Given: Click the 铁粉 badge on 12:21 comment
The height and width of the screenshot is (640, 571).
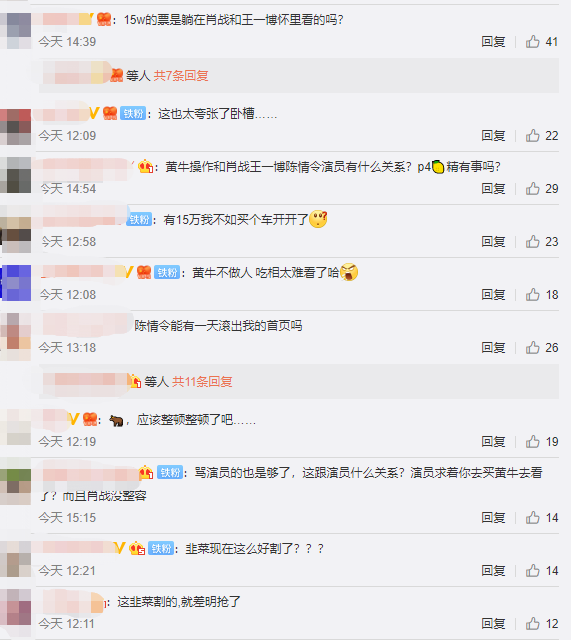Looking at the screenshot, I should [161, 548].
